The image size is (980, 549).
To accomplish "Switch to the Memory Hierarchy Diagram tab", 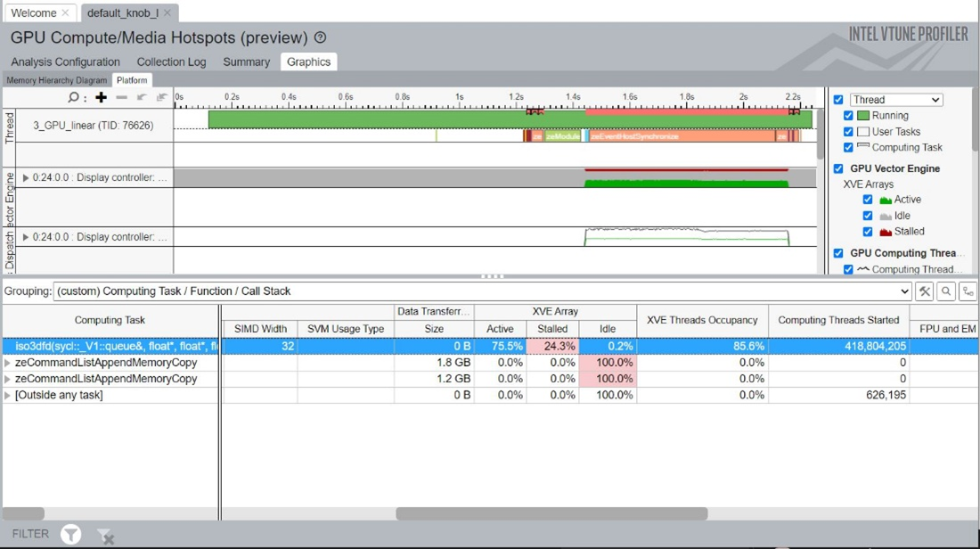I will pyautogui.click(x=56, y=80).
